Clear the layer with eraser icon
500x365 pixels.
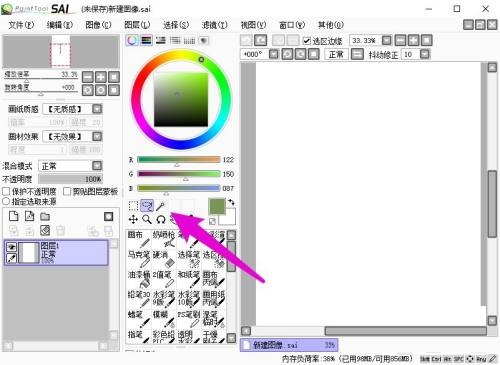click(x=45, y=230)
